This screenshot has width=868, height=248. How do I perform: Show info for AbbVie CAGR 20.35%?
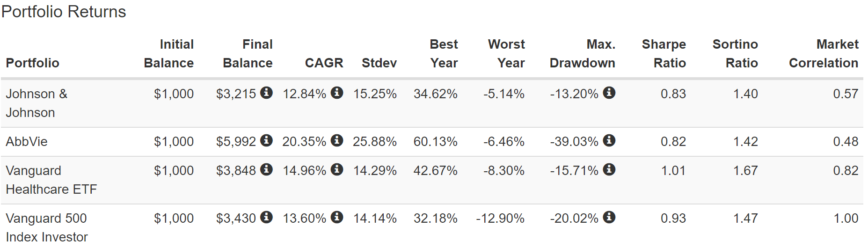(x=336, y=140)
